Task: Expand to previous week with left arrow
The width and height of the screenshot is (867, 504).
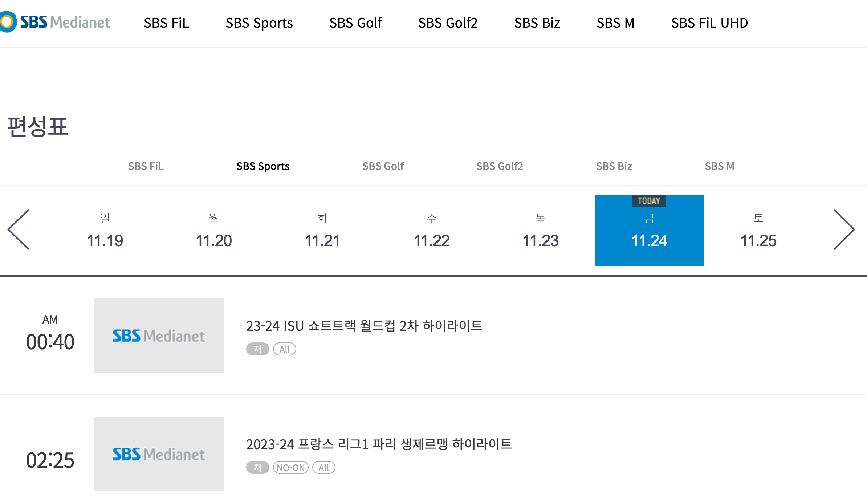Action: click(19, 229)
